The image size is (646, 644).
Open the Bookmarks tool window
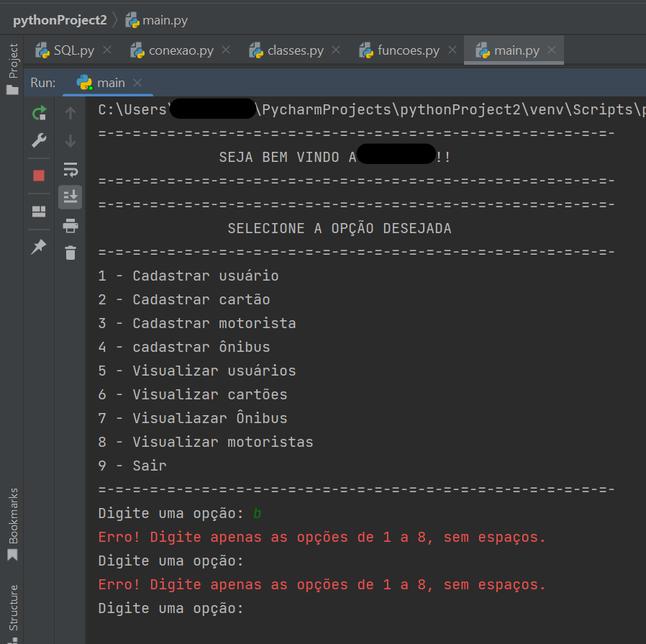13,524
